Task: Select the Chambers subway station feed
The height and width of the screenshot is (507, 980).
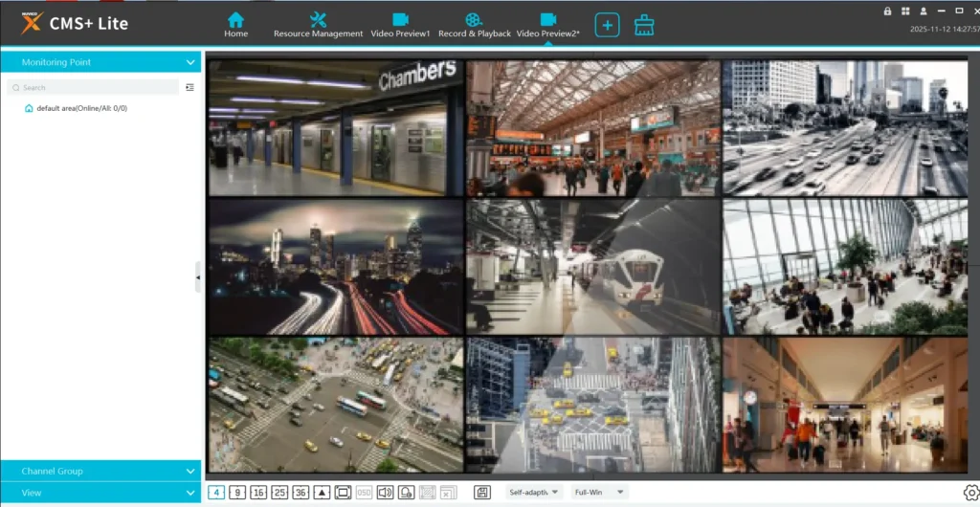Action: (336, 128)
